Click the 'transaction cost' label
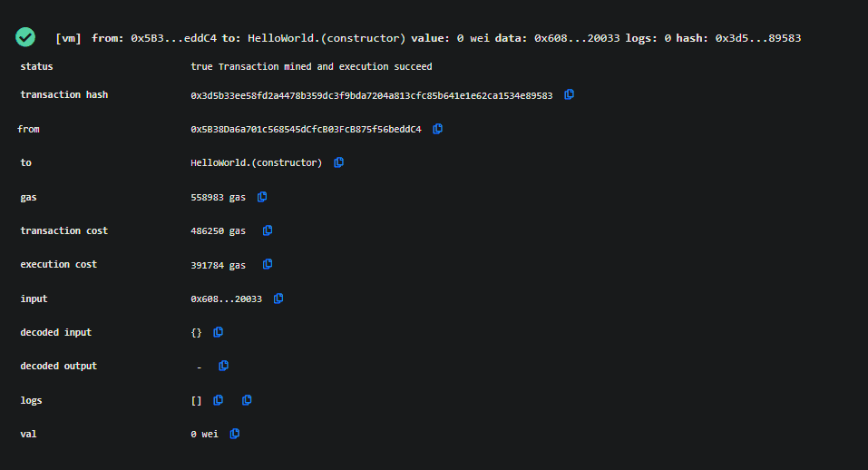 point(64,230)
